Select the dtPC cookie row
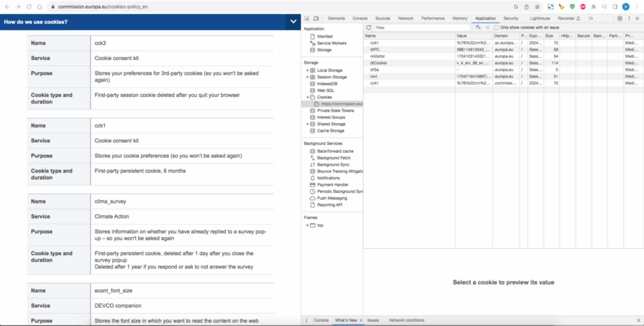This screenshot has width=644, height=326. pyautogui.click(x=503, y=50)
